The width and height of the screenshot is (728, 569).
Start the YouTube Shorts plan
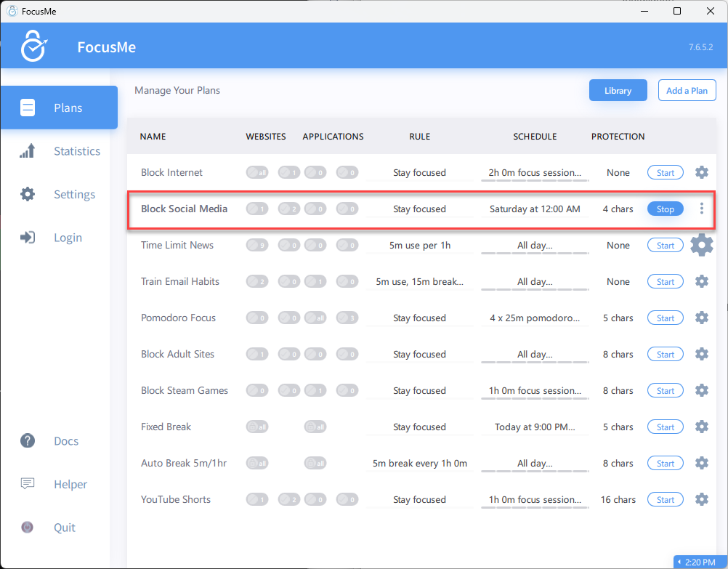(x=666, y=499)
